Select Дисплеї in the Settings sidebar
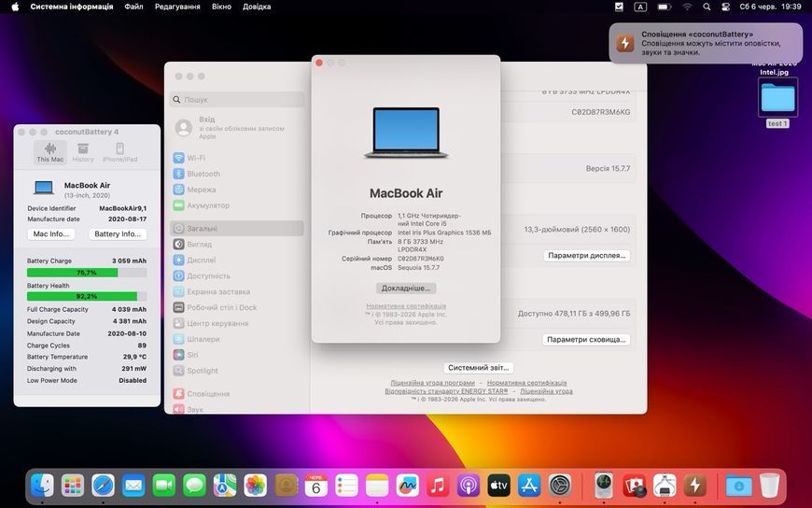 pyautogui.click(x=237, y=260)
